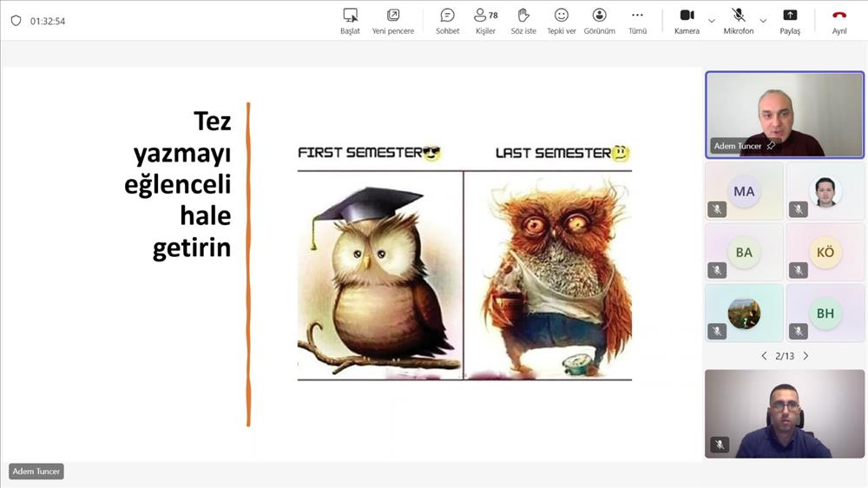
Task: Open the Tepki ver reactions menu
Action: coord(562,21)
